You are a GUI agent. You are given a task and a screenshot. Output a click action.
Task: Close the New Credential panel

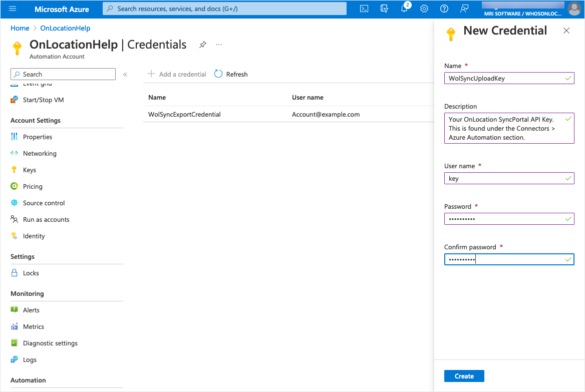pyautogui.click(x=566, y=31)
